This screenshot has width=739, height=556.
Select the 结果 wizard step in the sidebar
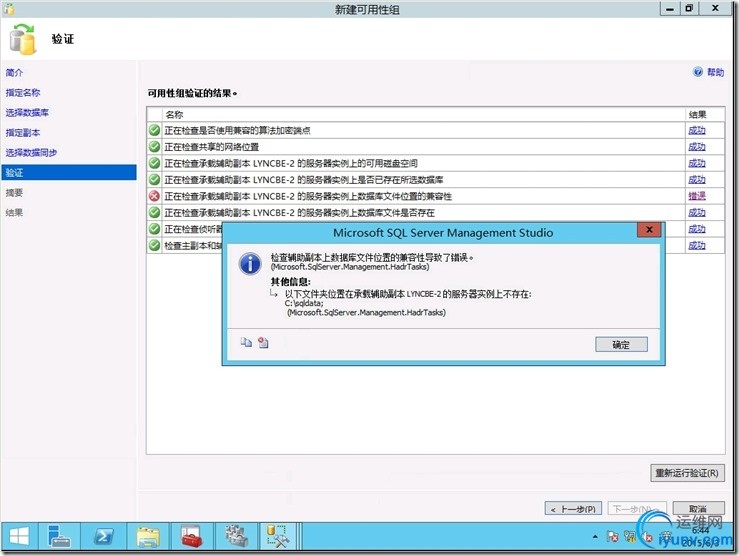(x=14, y=213)
